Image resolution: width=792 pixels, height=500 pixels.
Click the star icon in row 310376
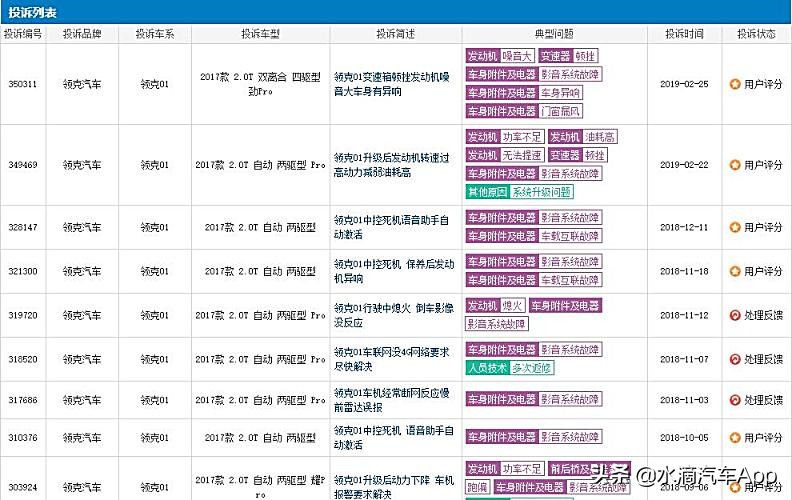point(735,437)
